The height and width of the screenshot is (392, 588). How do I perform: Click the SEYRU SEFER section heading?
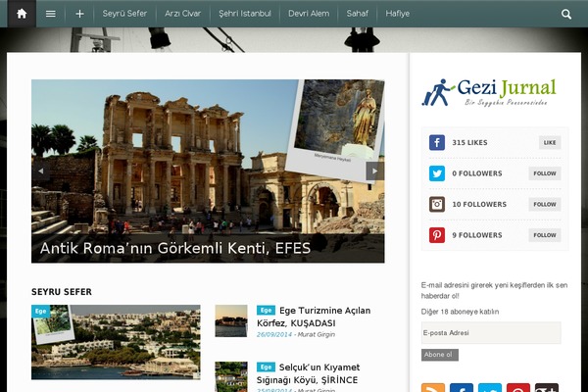coord(62,292)
